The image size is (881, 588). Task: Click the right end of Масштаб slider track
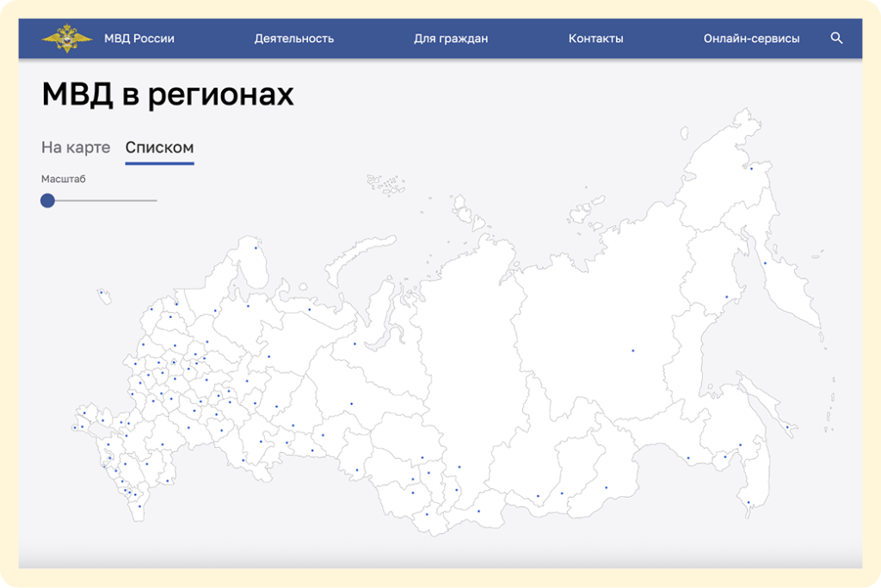(x=156, y=200)
